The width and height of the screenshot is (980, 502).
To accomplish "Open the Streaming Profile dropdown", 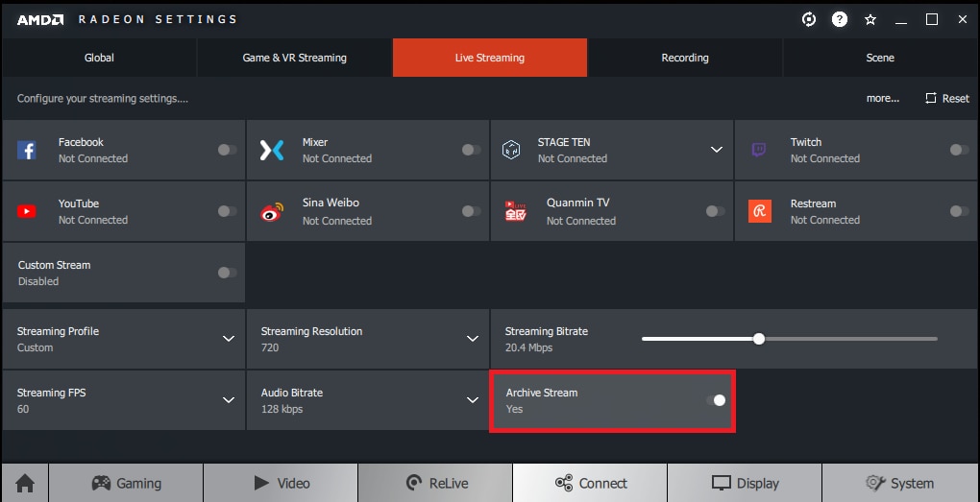I will (x=124, y=339).
